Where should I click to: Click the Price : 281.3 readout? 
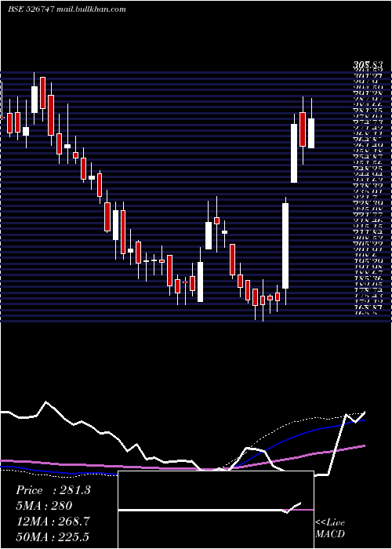pos(53,490)
